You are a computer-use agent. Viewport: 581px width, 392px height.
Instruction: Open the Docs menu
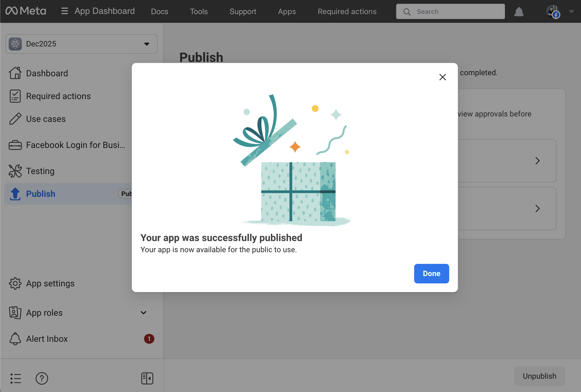[160, 11]
